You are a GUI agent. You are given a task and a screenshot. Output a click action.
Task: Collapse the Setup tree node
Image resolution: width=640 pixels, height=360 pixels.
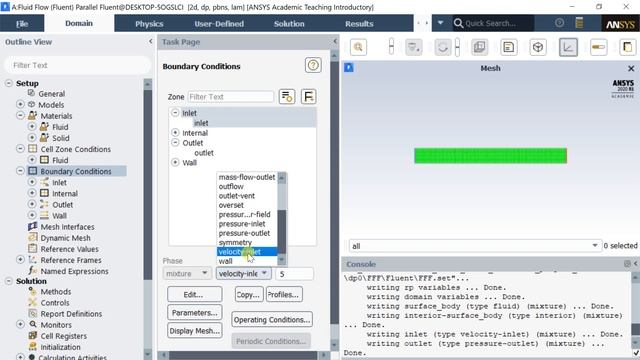[x=9, y=83]
